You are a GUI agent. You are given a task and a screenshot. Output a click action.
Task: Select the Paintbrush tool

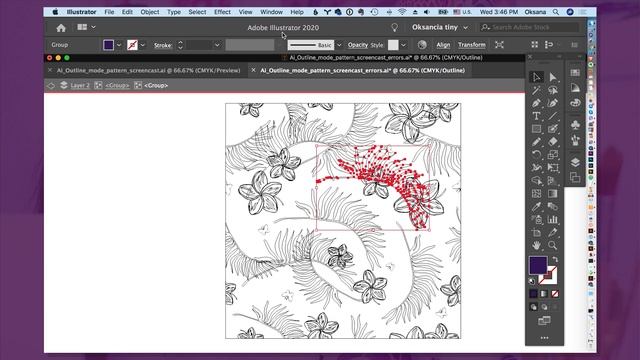click(x=553, y=129)
